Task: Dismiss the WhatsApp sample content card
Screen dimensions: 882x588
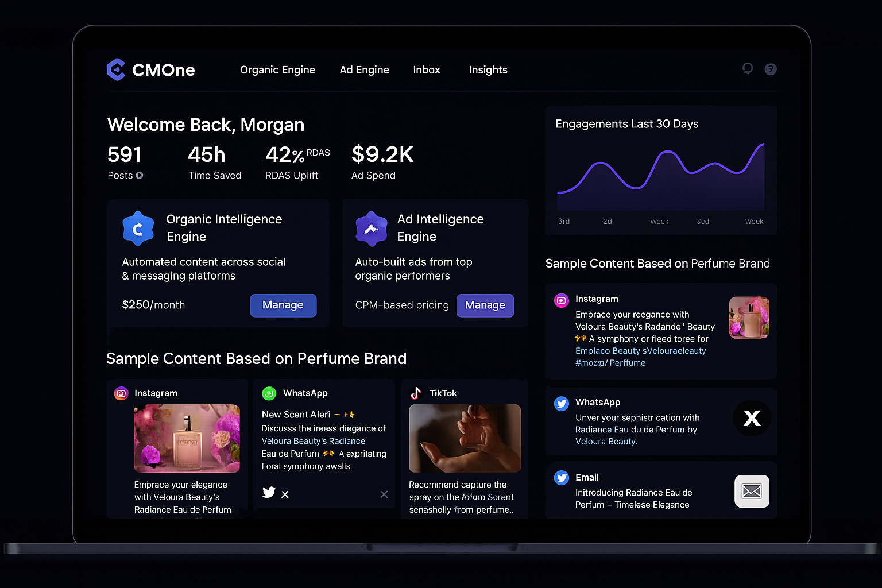Action: tap(384, 494)
